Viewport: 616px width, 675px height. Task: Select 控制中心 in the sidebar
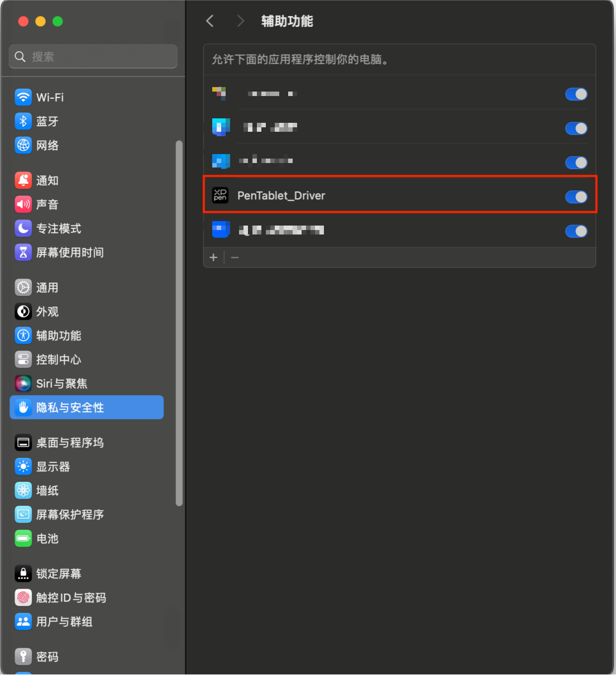click(x=59, y=360)
